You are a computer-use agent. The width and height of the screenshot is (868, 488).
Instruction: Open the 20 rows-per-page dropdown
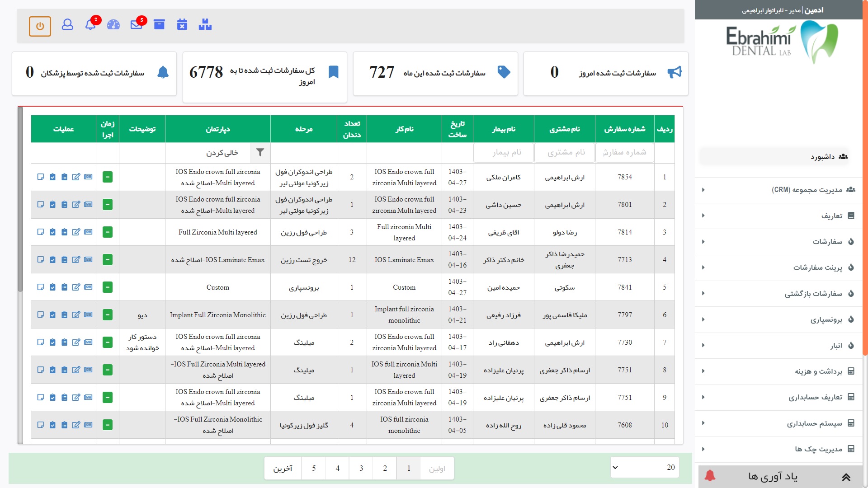pos(644,468)
